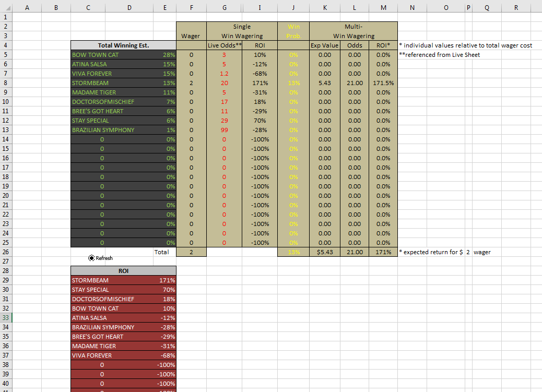Select the total Wager cell in row 26
This screenshot has width=542, height=392.
[191, 252]
